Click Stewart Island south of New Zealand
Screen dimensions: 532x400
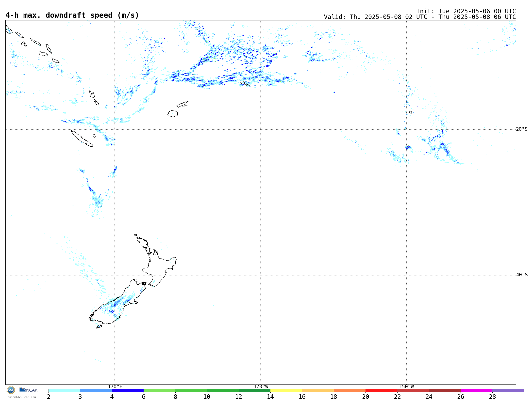(x=99, y=326)
